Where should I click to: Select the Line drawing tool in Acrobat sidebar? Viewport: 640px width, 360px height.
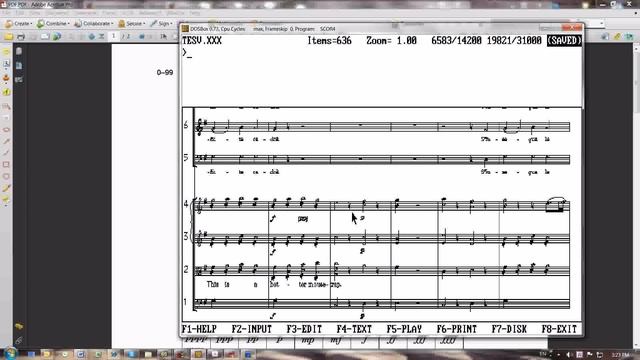click(6, 153)
